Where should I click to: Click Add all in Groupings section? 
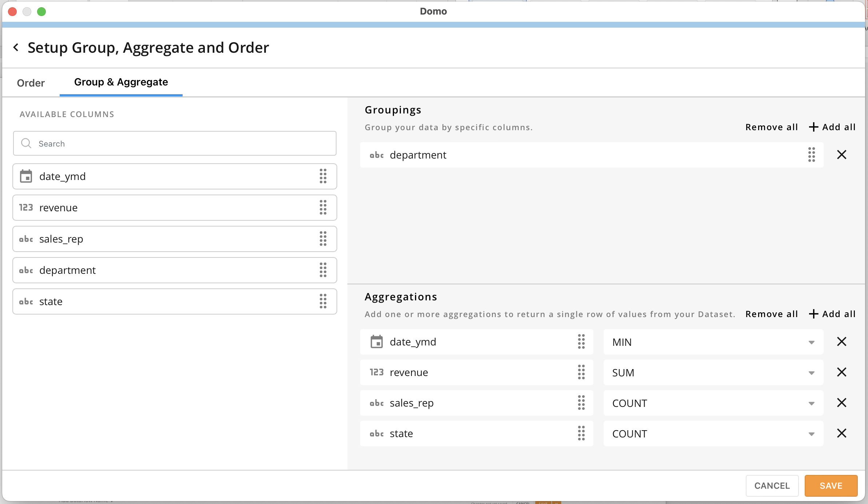click(x=832, y=127)
